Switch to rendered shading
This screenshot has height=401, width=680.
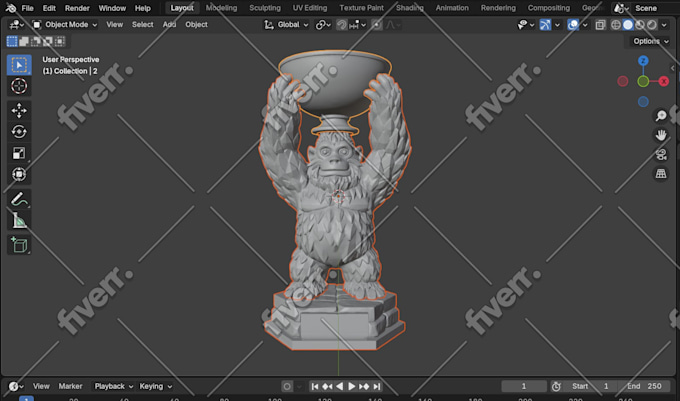652,25
